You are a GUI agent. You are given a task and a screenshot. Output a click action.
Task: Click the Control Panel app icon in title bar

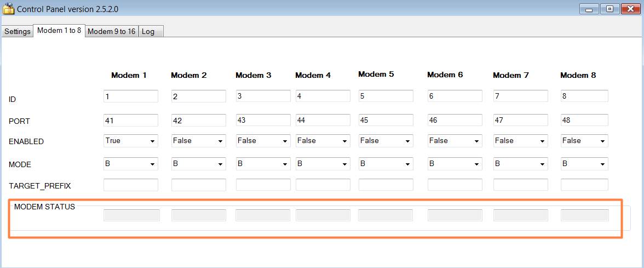pos(8,9)
